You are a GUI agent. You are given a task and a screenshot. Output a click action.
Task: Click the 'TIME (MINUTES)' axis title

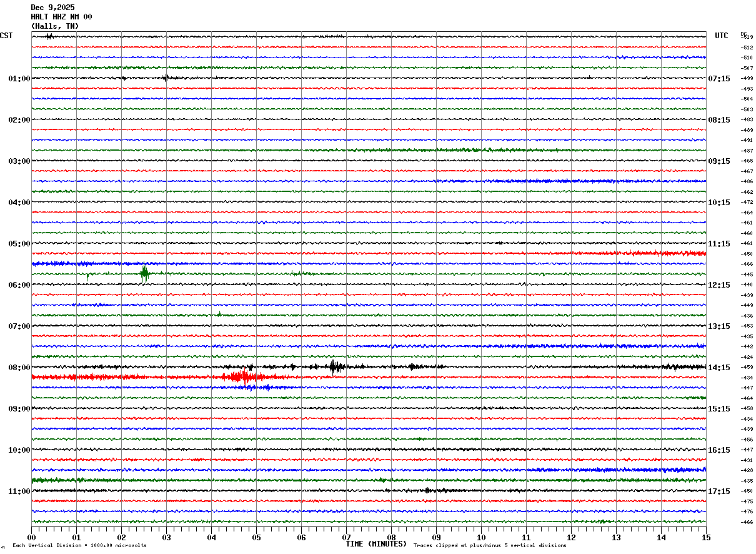376,544
